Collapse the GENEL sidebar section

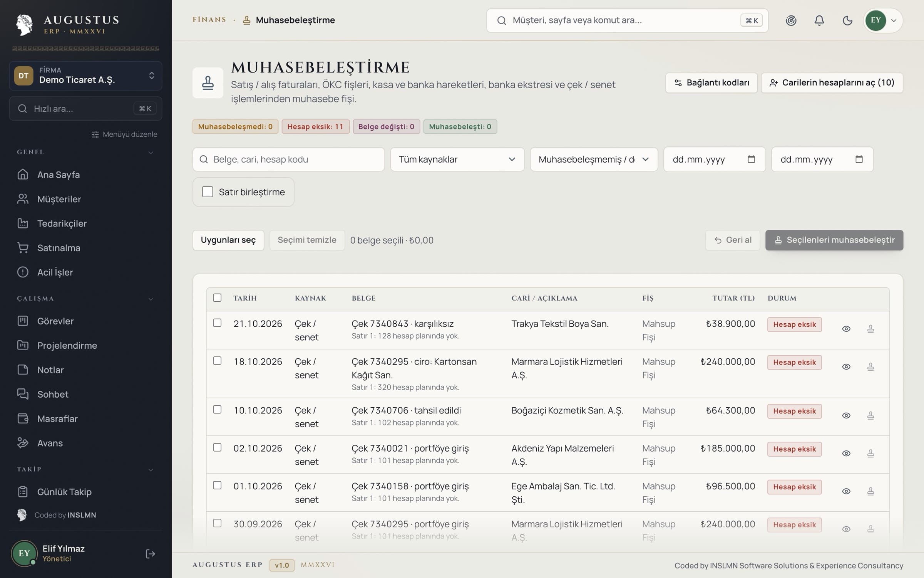click(151, 153)
